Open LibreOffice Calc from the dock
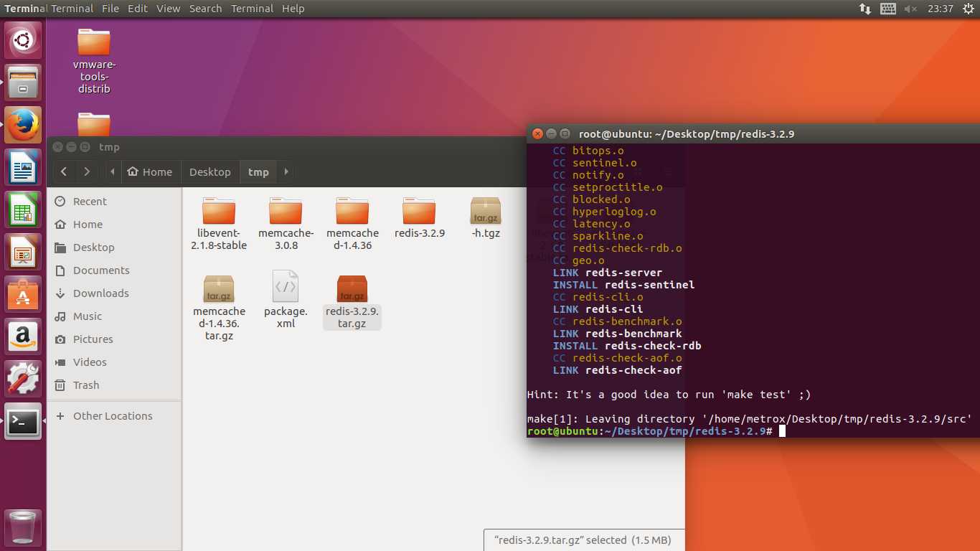 (23, 209)
